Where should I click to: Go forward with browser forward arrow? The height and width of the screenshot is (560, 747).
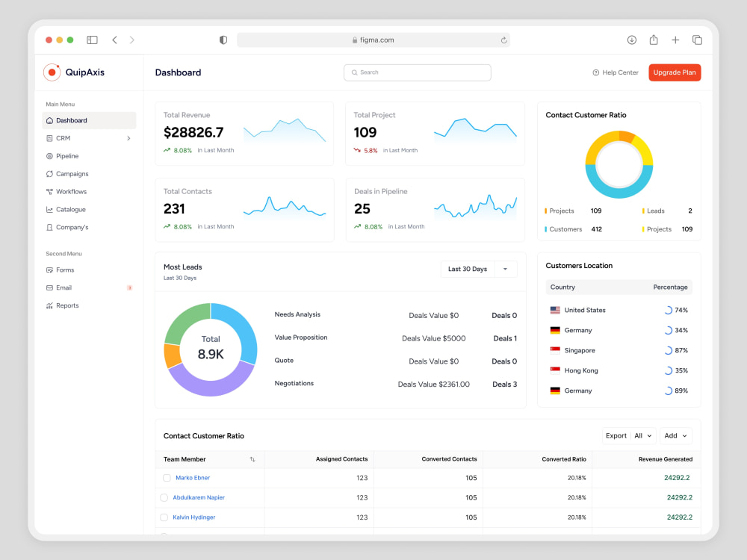click(x=132, y=40)
